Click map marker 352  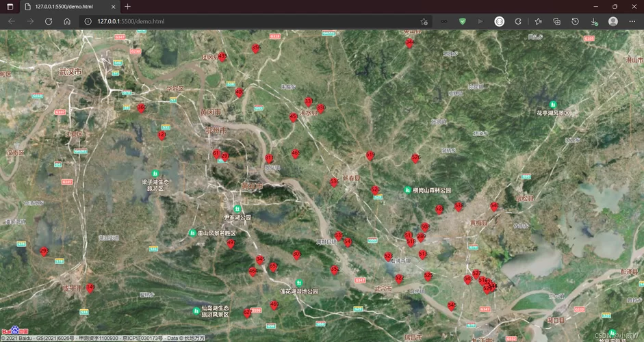coord(335,269)
